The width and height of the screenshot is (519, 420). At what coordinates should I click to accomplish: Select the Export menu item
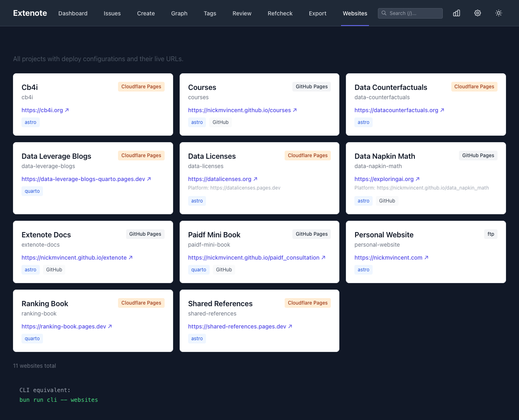click(x=317, y=13)
